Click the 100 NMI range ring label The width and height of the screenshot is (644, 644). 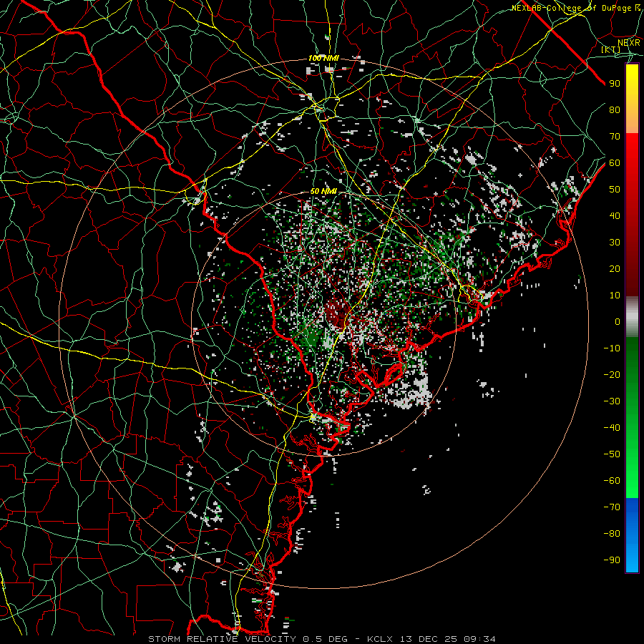pos(323,59)
